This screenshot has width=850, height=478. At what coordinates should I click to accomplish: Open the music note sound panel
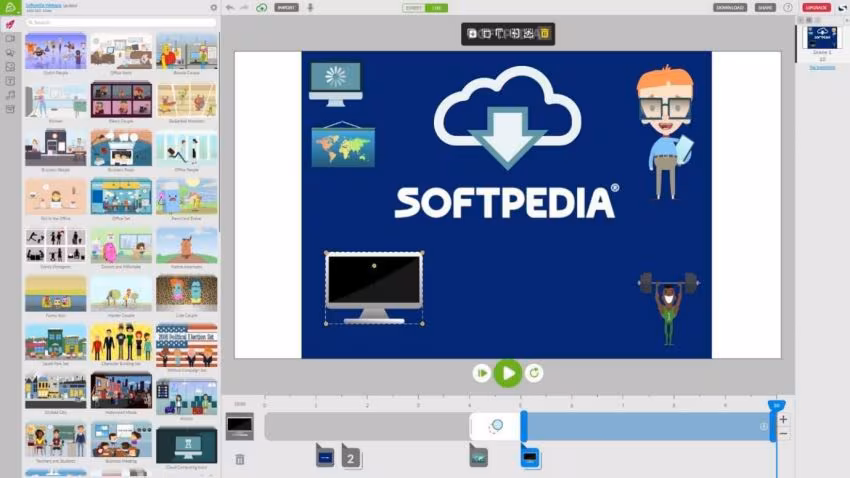click(10, 95)
